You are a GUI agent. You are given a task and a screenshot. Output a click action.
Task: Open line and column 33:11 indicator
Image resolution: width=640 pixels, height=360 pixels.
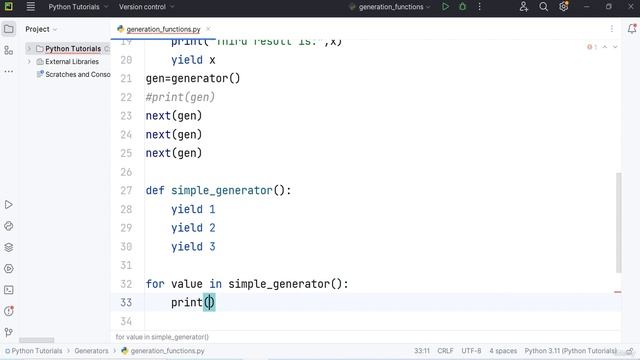(x=422, y=351)
